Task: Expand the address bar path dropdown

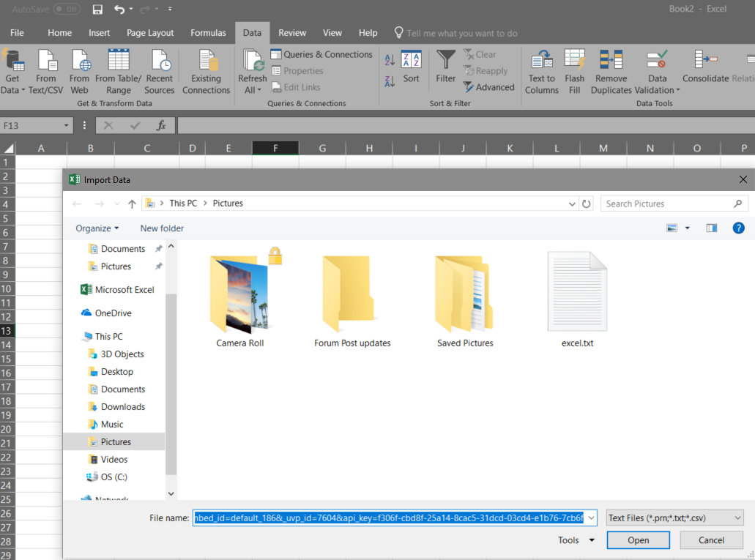Action: [572, 204]
